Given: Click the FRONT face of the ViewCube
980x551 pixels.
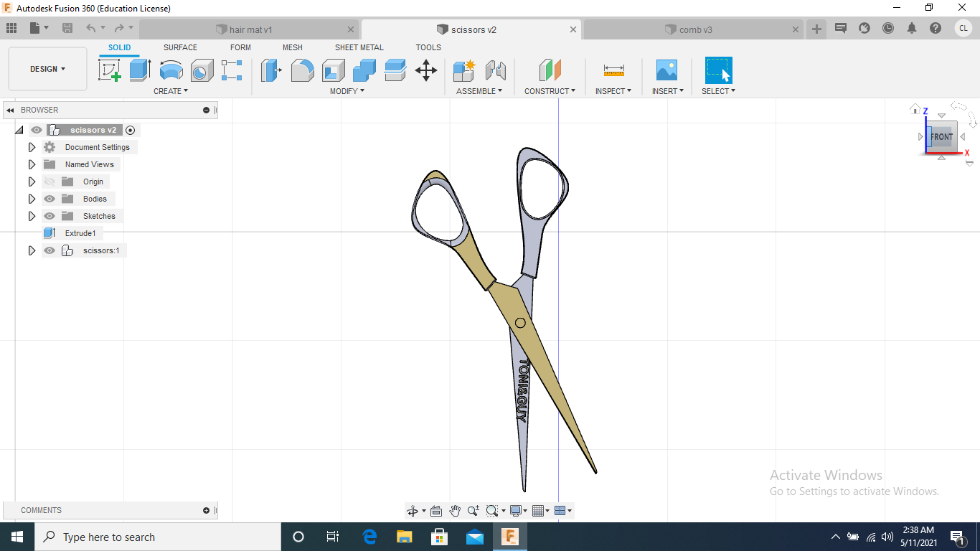Looking at the screenshot, I should click(941, 136).
